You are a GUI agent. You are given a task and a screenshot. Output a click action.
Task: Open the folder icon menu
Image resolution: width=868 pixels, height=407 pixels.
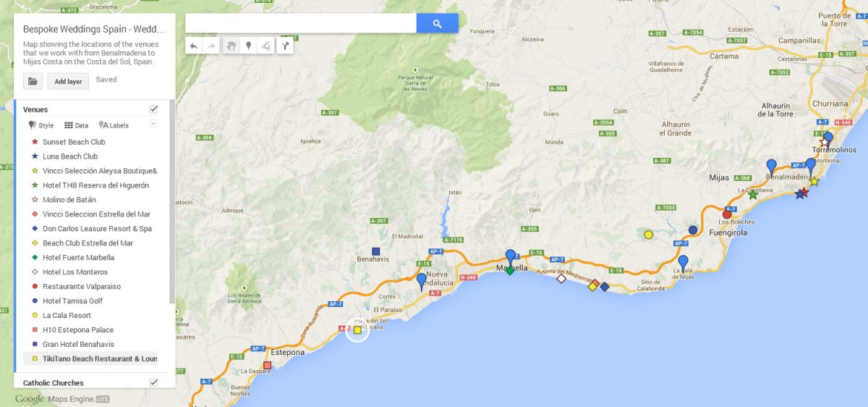(x=33, y=81)
